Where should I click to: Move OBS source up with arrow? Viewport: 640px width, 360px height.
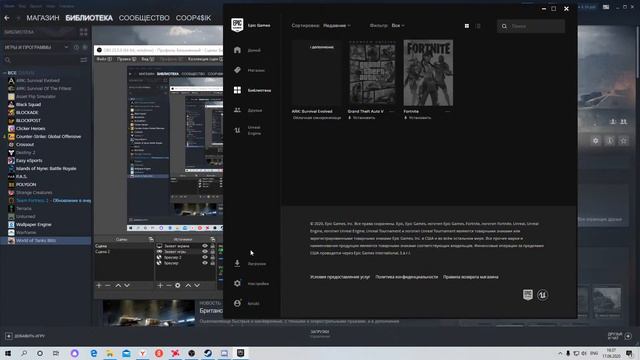188,285
